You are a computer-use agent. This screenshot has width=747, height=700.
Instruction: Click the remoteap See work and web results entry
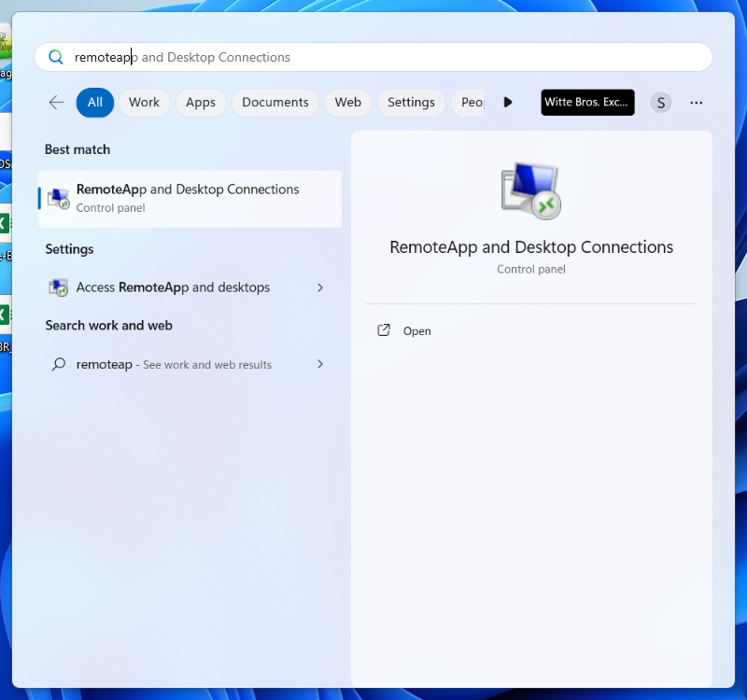pyautogui.click(x=190, y=364)
